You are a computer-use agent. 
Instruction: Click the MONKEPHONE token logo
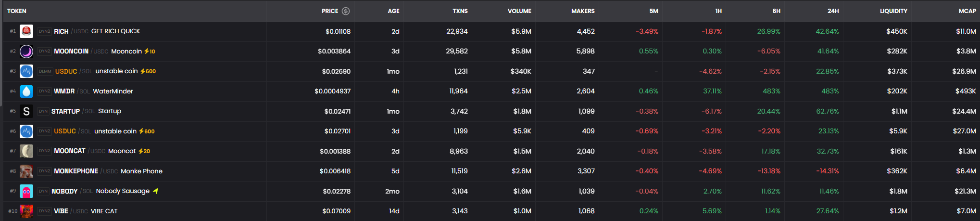click(26, 171)
